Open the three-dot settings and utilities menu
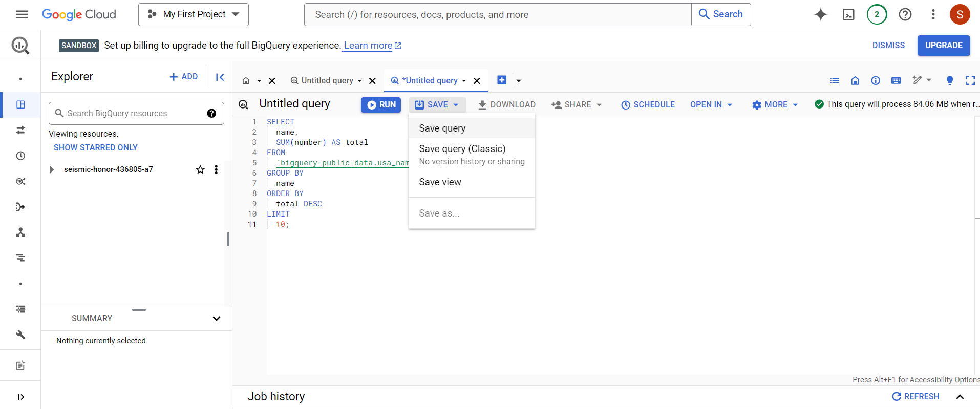This screenshot has width=980, height=409. tap(933, 14)
